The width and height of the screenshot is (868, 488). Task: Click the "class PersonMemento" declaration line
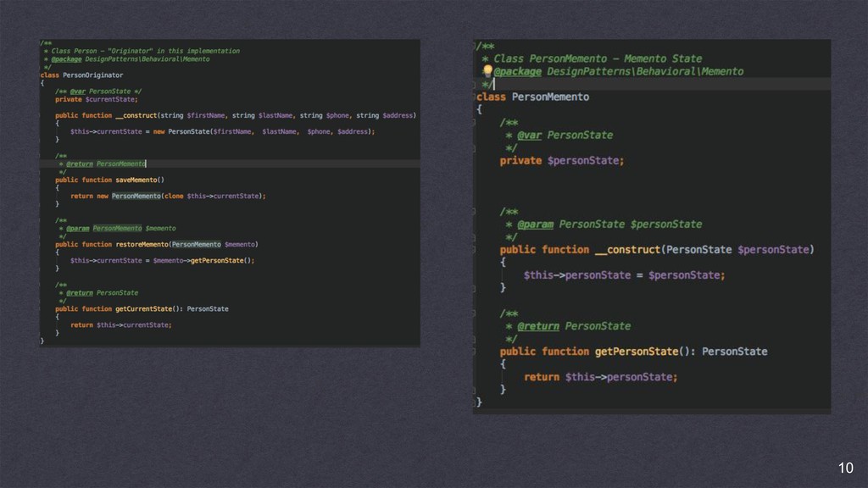(x=533, y=97)
